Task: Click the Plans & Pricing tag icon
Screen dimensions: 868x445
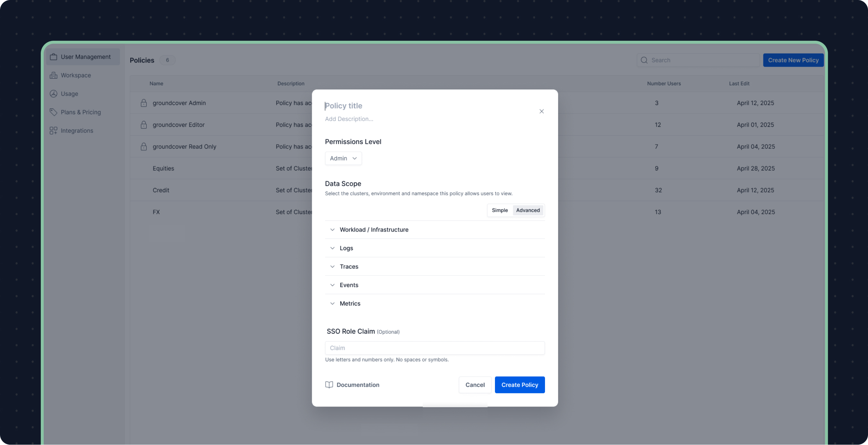Action: 53,112
